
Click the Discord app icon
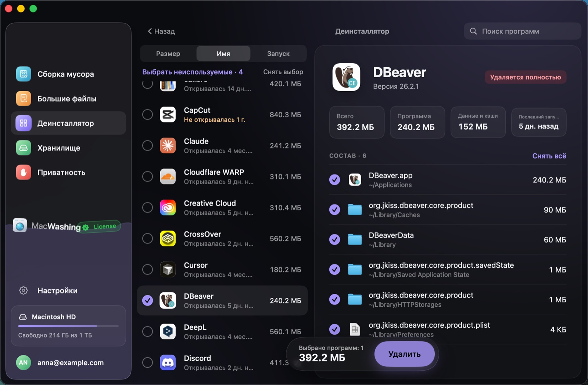click(x=168, y=363)
